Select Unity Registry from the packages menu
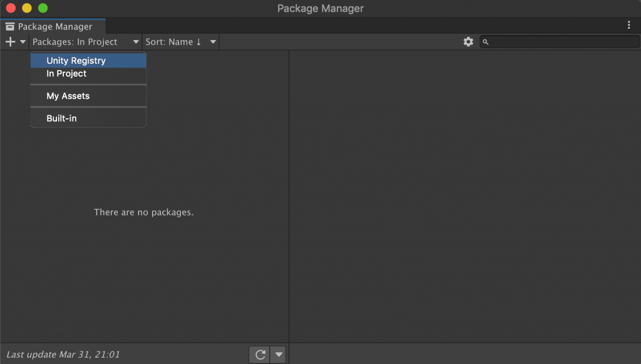This screenshot has height=364, width=641. point(76,61)
